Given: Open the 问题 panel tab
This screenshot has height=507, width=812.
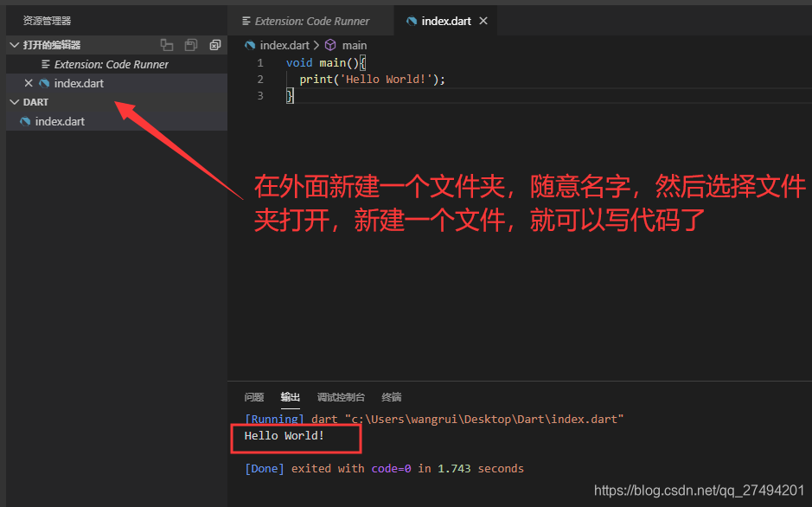Looking at the screenshot, I should click(253, 397).
